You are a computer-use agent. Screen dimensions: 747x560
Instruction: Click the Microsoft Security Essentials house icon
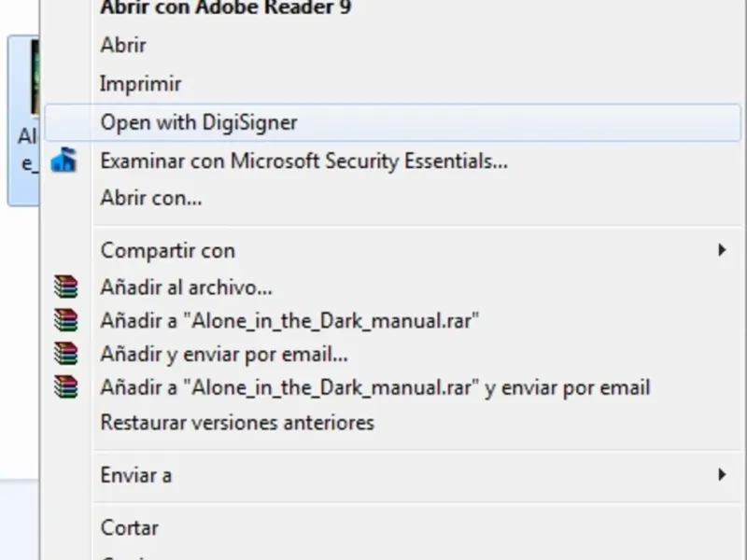click(63, 161)
